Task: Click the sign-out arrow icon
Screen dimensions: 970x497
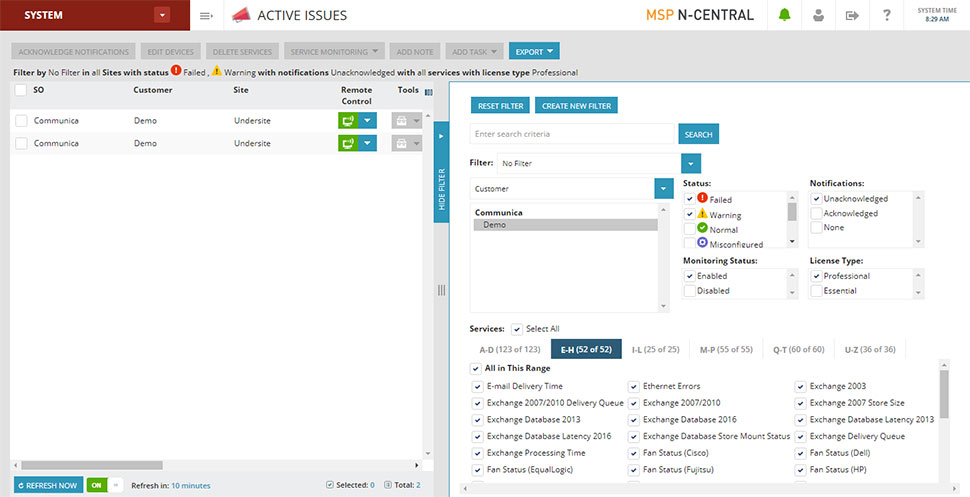Action: [852, 15]
